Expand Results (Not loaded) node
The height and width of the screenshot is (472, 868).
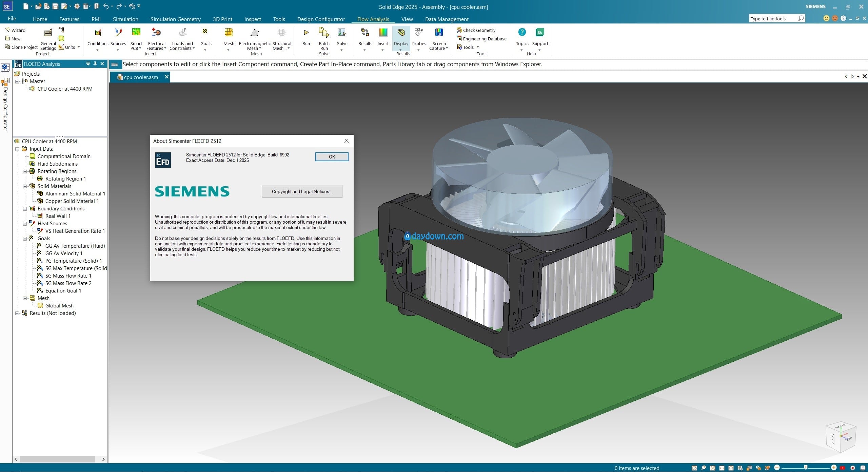[x=17, y=313]
